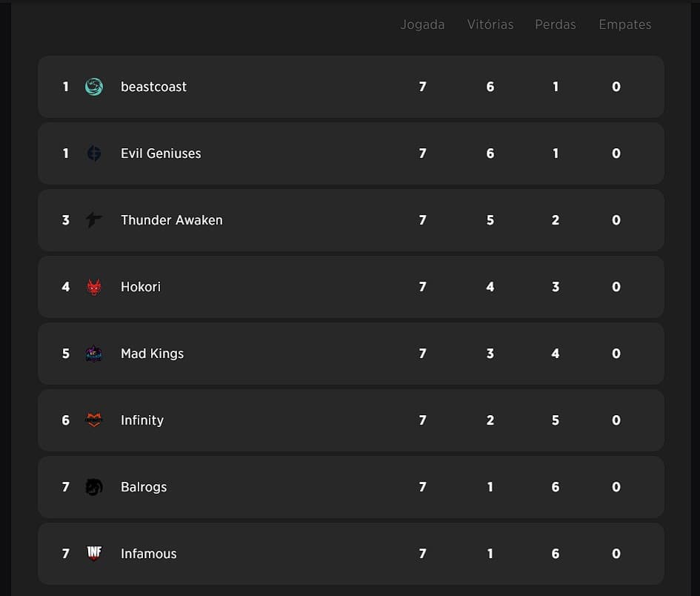Sort by the Jogada column header
Image resolution: width=700 pixels, height=596 pixels.
tap(422, 24)
